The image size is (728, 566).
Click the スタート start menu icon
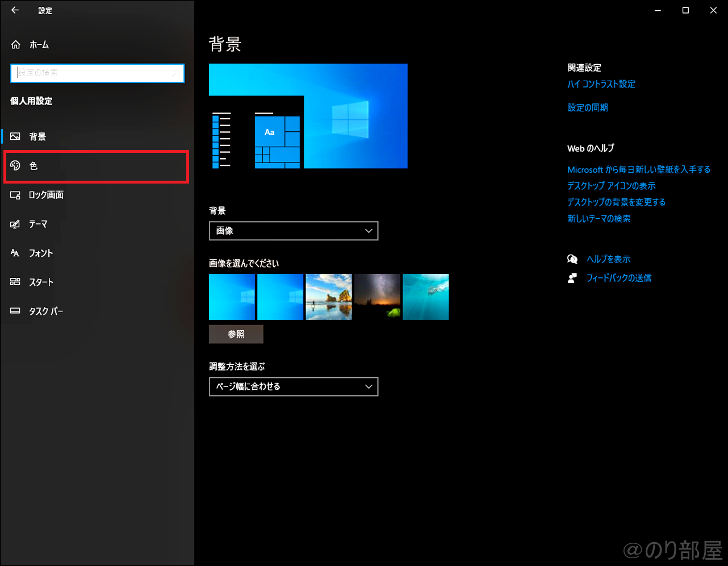click(15, 282)
